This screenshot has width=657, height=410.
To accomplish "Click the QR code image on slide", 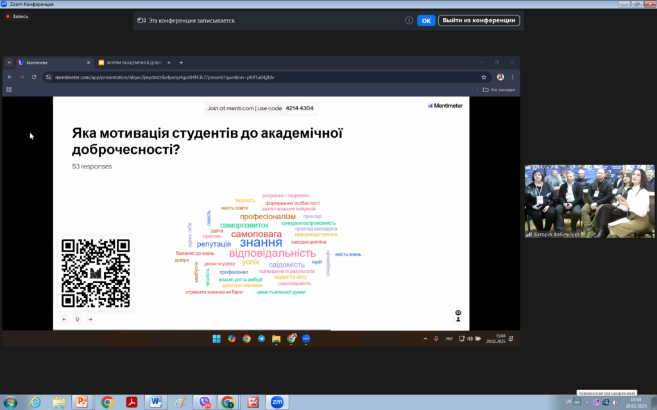I will 96,273.
